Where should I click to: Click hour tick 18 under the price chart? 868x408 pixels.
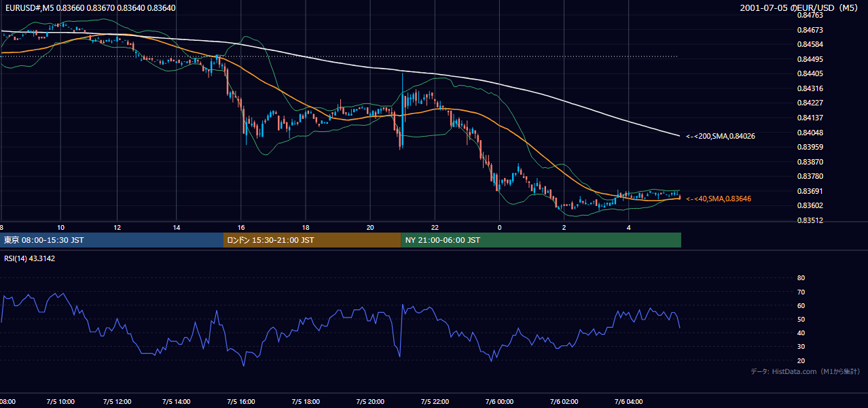pos(306,227)
